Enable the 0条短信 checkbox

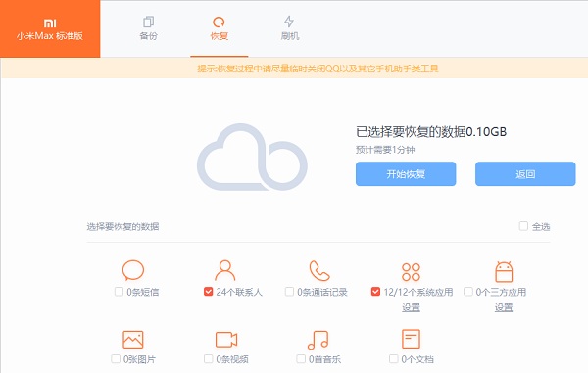pyautogui.click(x=119, y=292)
